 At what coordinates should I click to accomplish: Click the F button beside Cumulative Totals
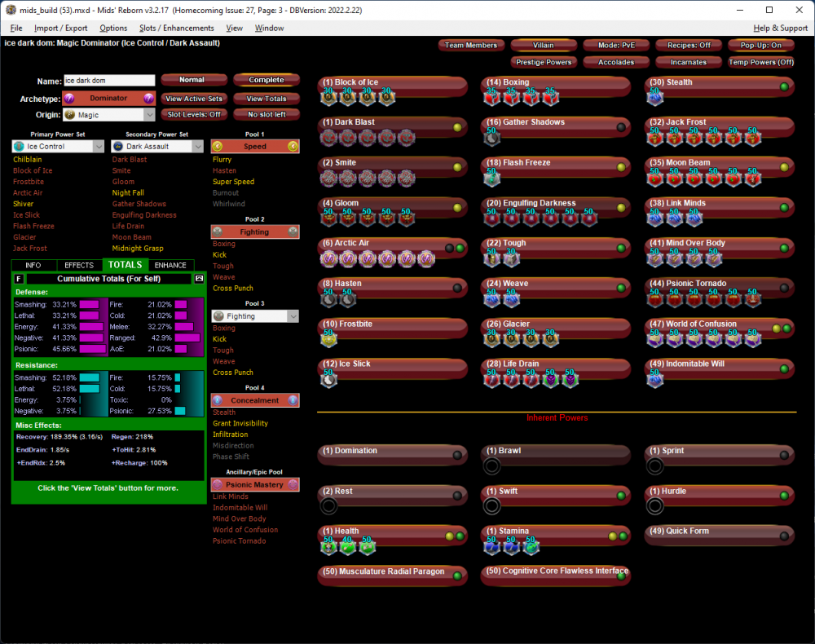19,279
